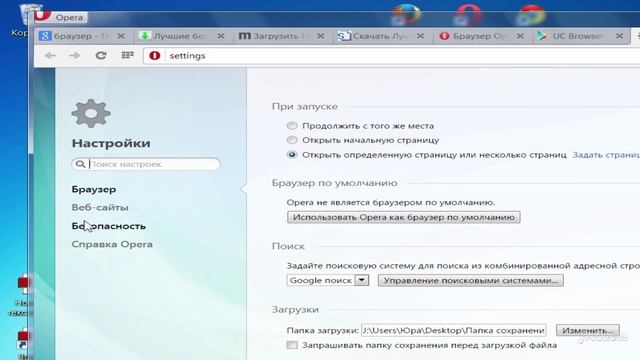The width and height of the screenshot is (640, 360).
Task: Open the 'Браузер' settings section
Action: click(93, 189)
